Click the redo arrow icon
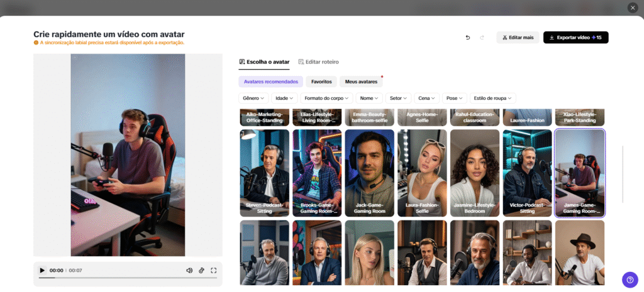 pos(482,37)
